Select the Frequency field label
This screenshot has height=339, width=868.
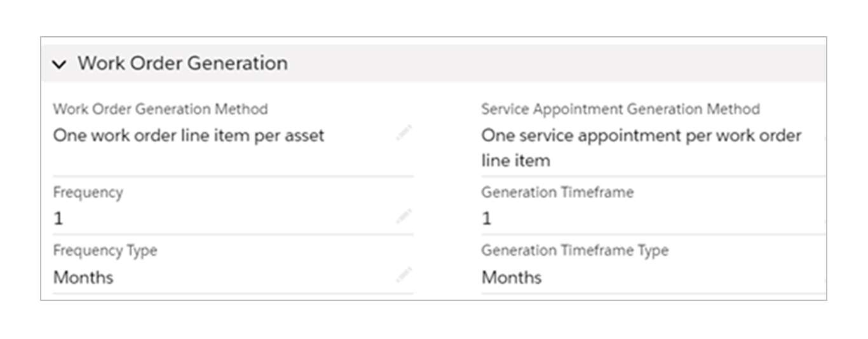(x=88, y=192)
